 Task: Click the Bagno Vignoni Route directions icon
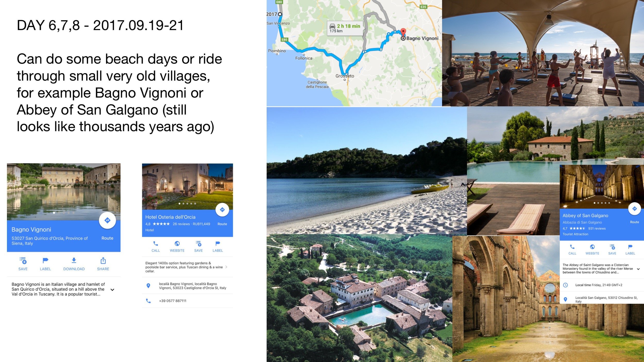point(107,220)
